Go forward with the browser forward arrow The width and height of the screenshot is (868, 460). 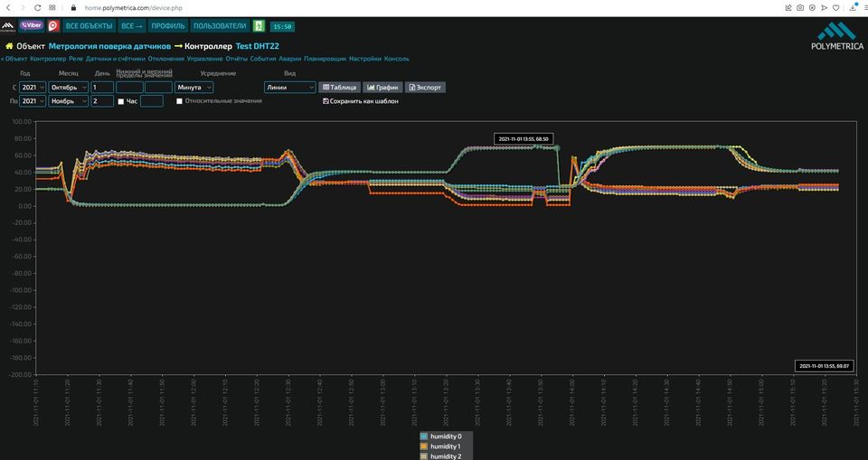23,8
